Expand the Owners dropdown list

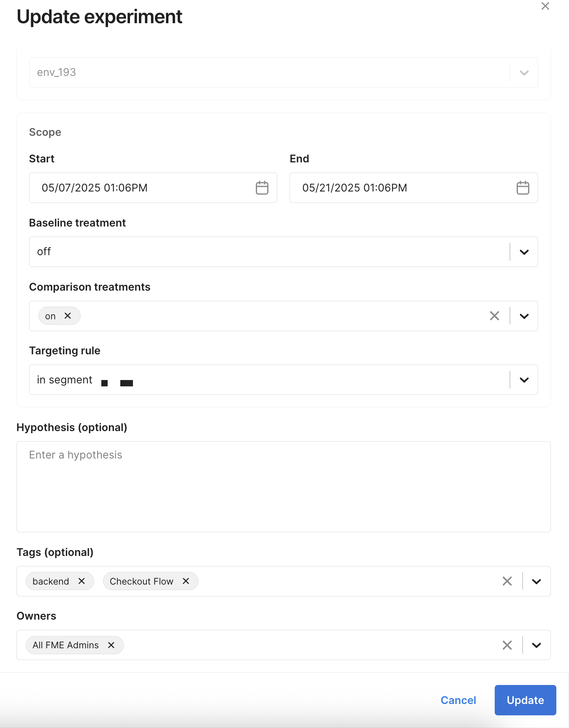[x=536, y=645]
